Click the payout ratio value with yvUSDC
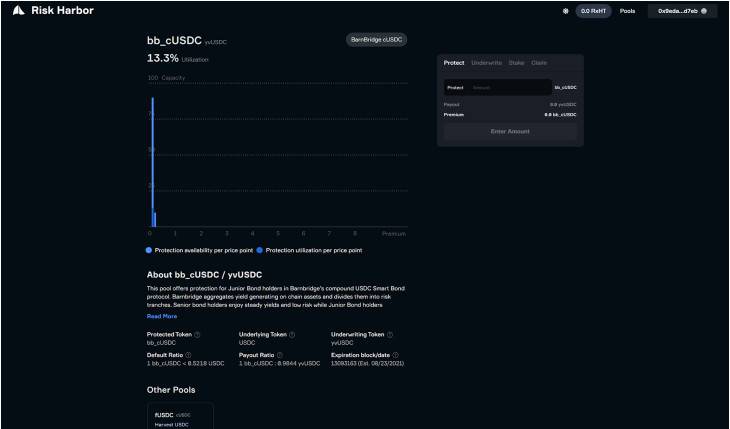This screenshot has width=730, height=429. pos(279,363)
